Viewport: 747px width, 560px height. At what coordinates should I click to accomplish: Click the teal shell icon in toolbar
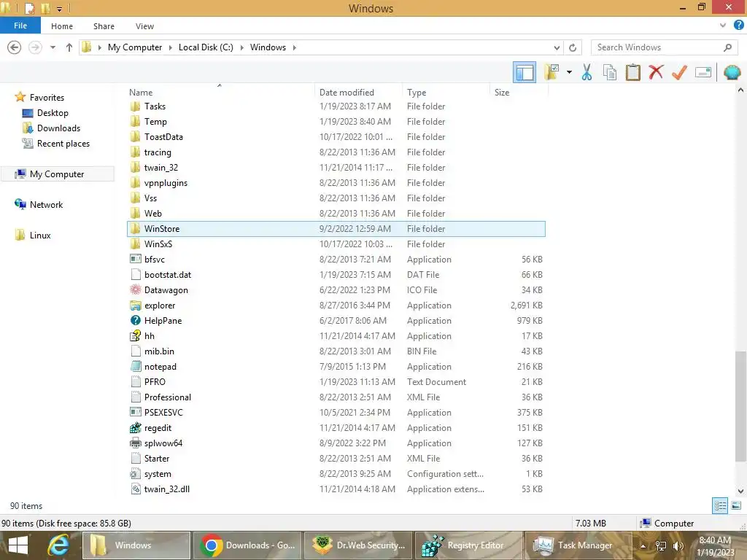pyautogui.click(x=732, y=72)
